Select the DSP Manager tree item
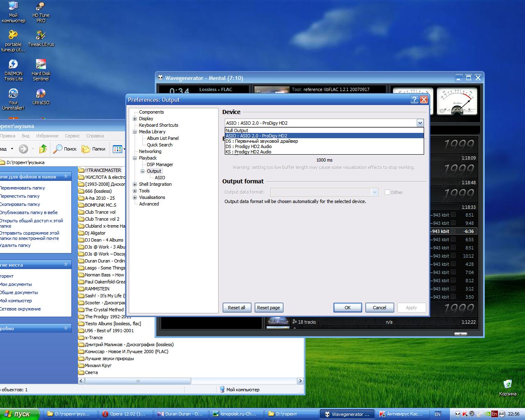This screenshot has width=525, height=420. 160,164
